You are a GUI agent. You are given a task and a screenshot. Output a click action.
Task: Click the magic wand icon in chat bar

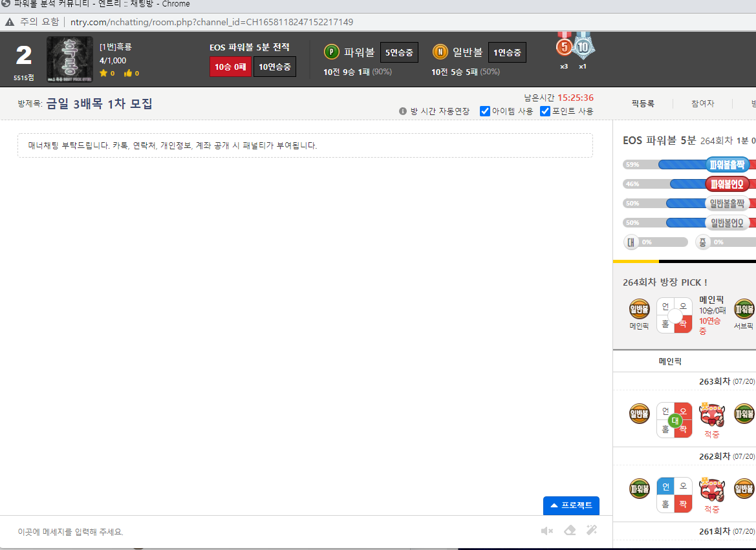click(591, 531)
